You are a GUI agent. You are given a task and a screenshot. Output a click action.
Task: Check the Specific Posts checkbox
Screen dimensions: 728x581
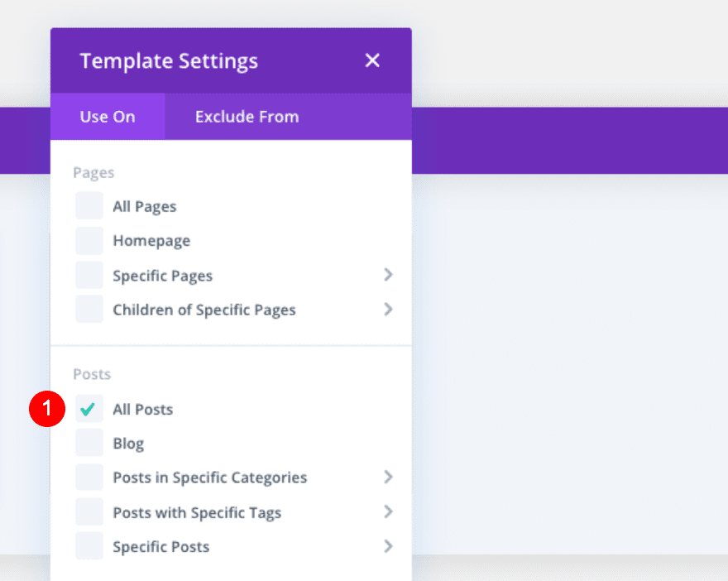(89, 546)
